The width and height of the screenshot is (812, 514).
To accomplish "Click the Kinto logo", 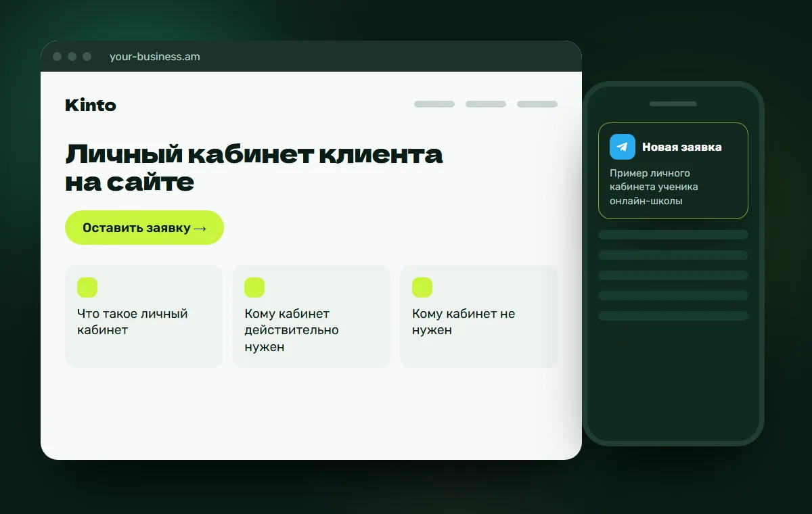I will pyautogui.click(x=91, y=105).
